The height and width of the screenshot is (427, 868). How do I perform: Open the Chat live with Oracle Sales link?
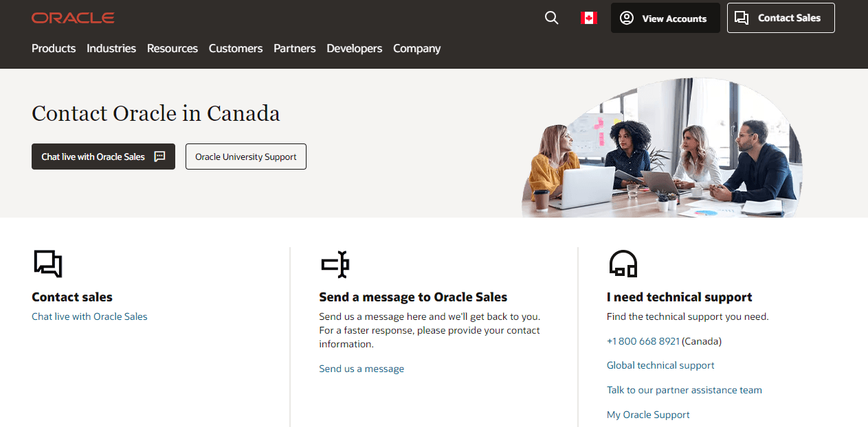point(89,316)
